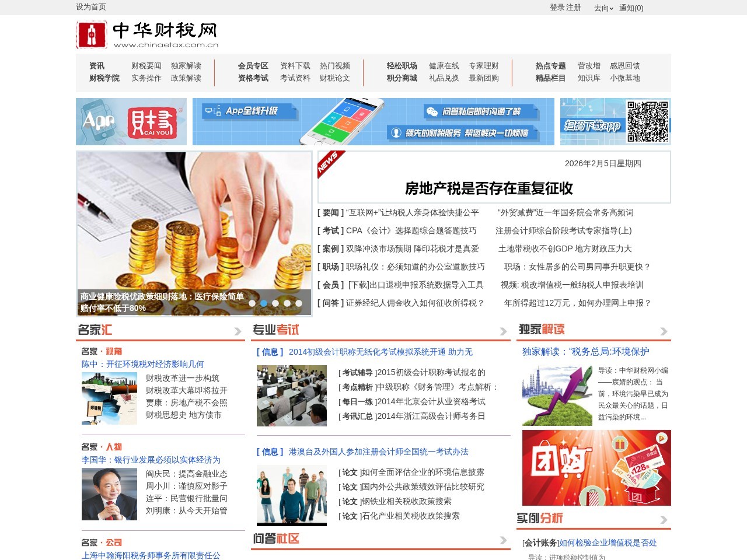
Task: Open 政策解读 navigation item
Action: pyautogui.click(x=186, y=78)
